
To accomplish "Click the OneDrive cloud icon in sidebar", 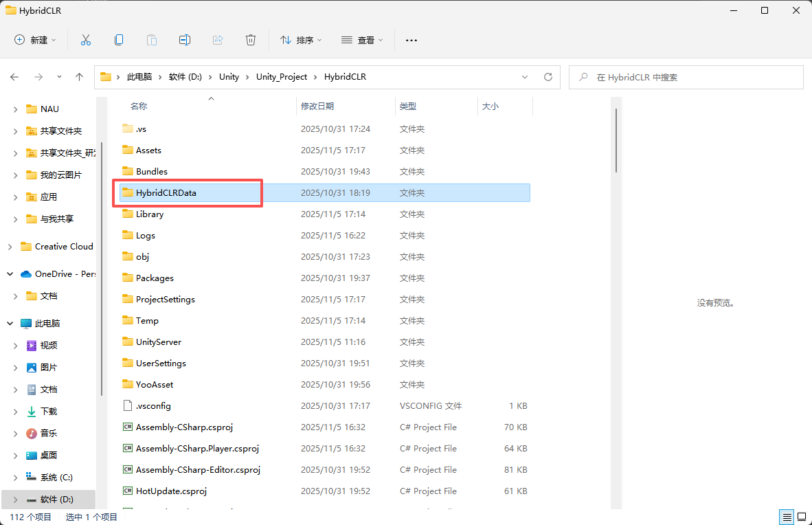I will [26, 273].
